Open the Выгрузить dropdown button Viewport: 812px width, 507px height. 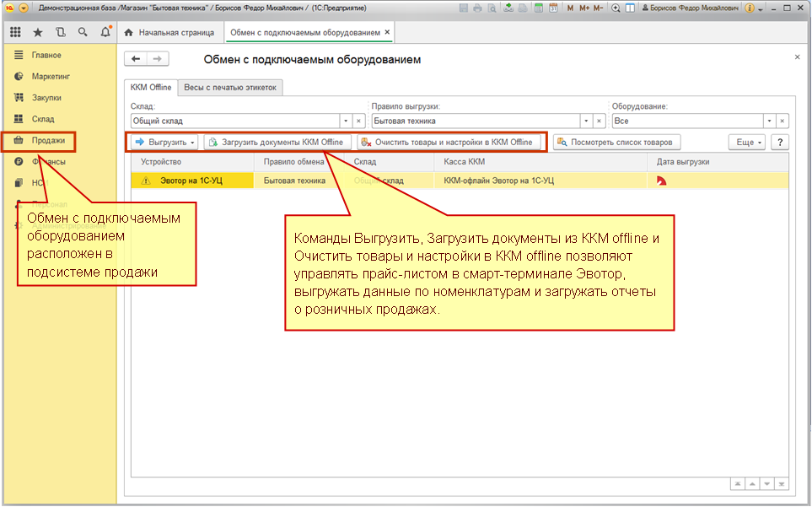(164, 142)
